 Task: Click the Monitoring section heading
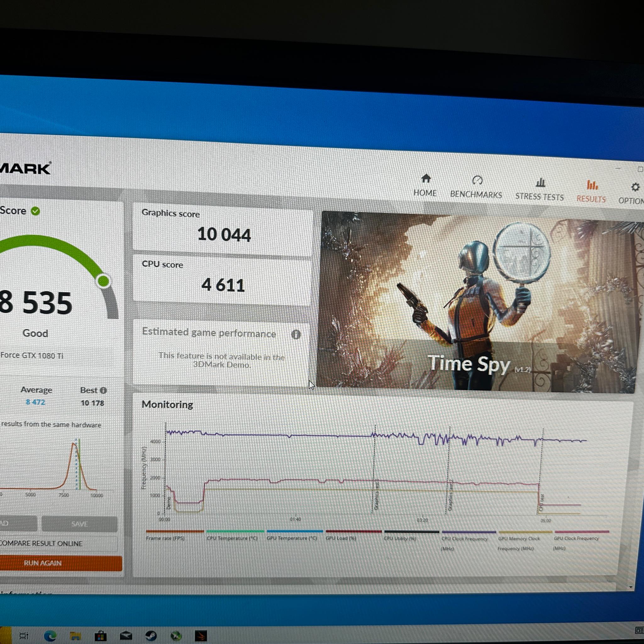tap(167, 404)
